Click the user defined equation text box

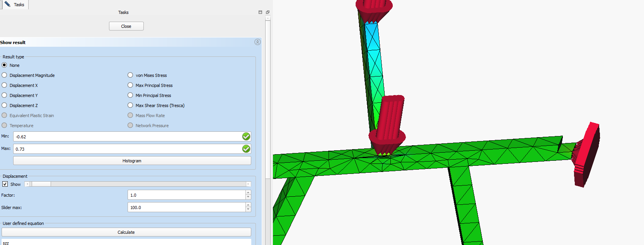pyautogui.click(x=126, y=242)
